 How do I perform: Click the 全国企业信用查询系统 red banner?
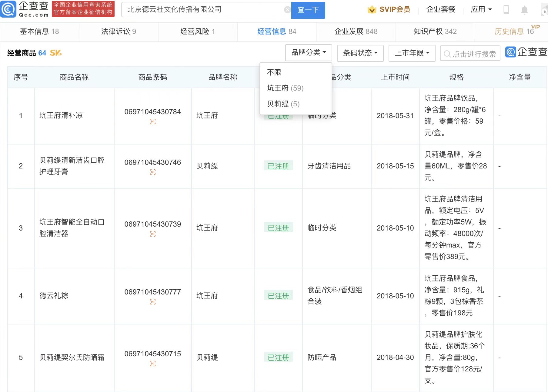83,8
